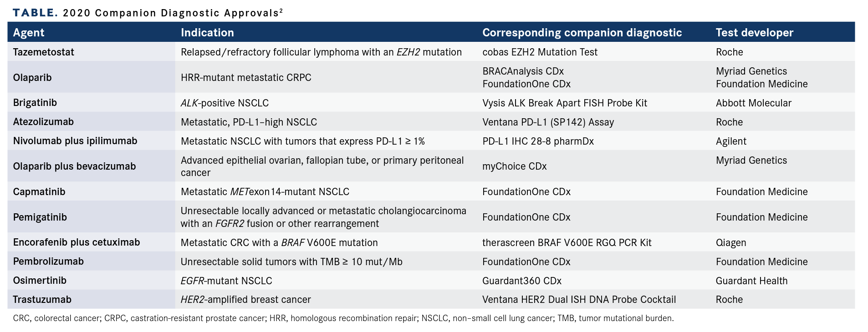Click the cobas EZH2 Mutation Test cell

pos(540,52)
